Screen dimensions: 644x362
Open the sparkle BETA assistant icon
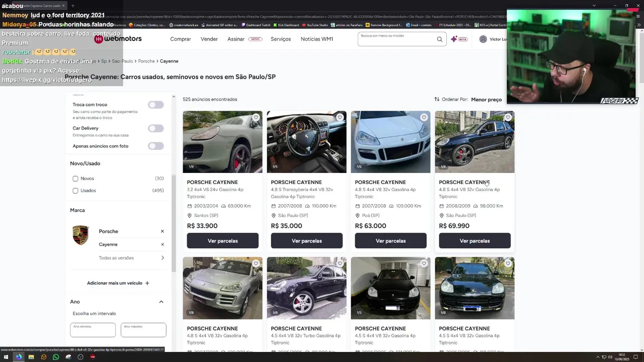pos(459,39)
